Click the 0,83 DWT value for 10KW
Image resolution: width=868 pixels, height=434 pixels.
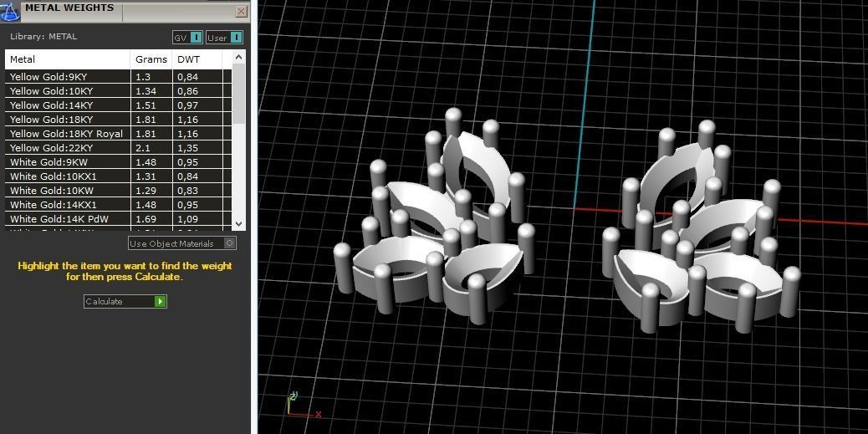(187, 191)
